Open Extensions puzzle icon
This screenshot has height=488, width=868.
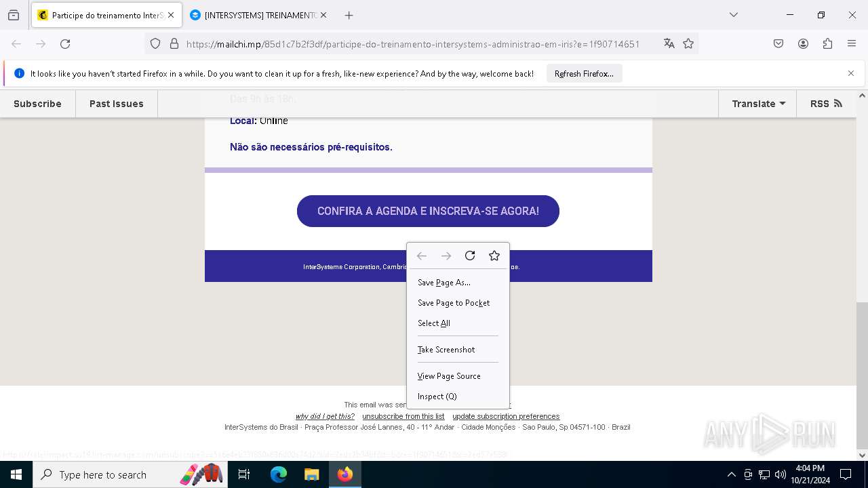[x=827, y=43]
